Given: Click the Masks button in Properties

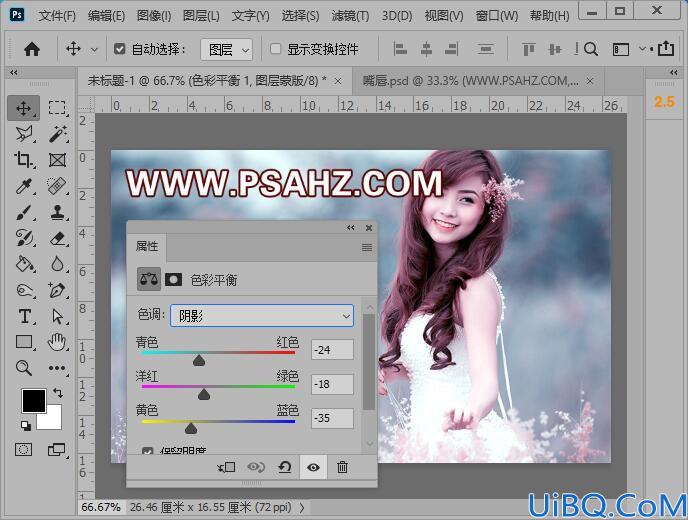Looking at the screenshot, I should (x=173, y=280).
